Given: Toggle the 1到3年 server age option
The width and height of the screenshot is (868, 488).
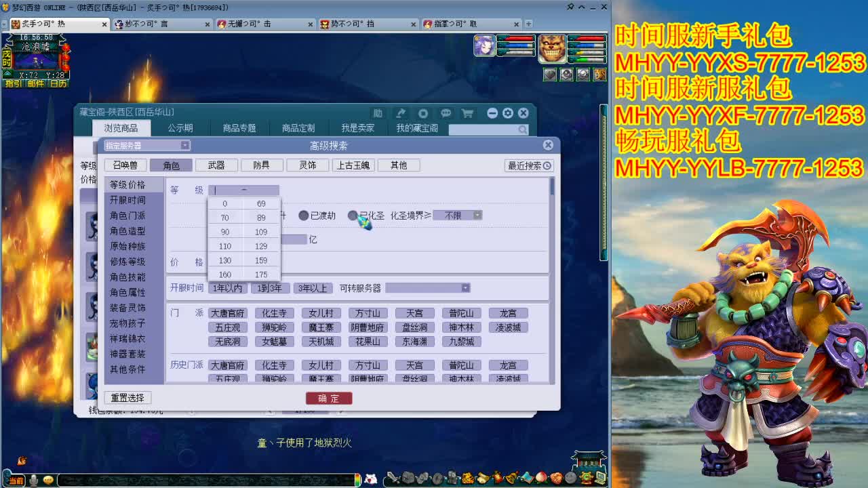Looking at the screenshot, I should (x=270, y=288).
